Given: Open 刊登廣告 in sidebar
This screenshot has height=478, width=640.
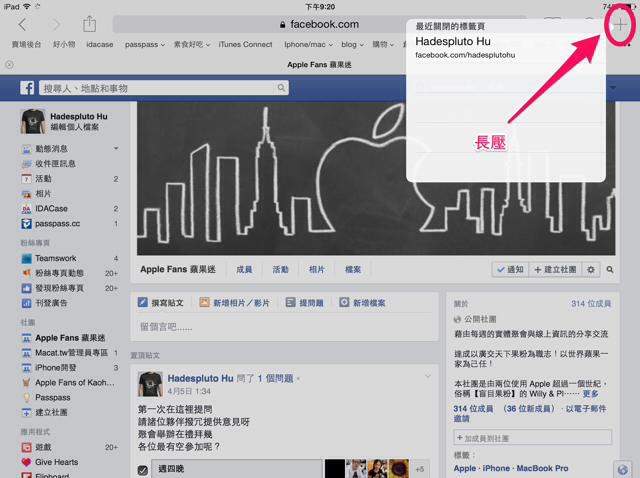Looking at the screenshot, I should pos(51,303).
